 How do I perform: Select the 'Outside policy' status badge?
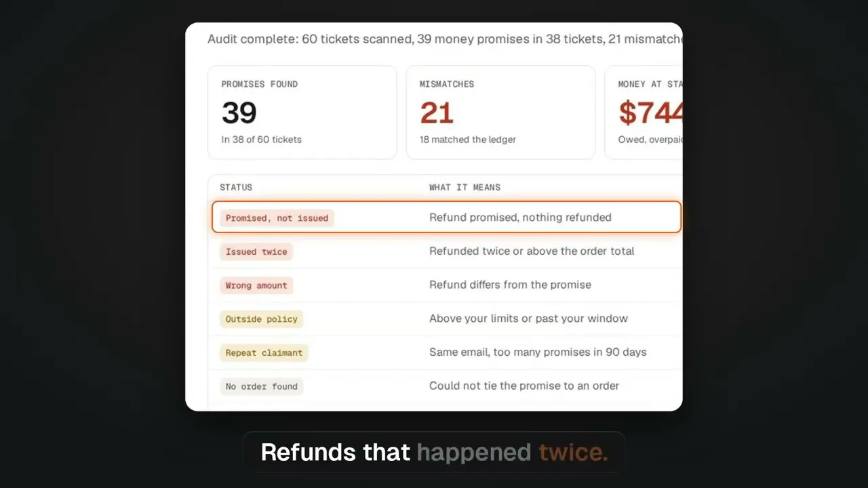(x=261, y=319)
